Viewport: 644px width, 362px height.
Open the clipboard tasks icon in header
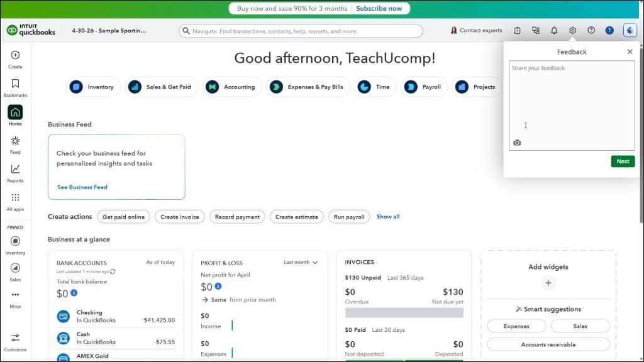[517, 30]
